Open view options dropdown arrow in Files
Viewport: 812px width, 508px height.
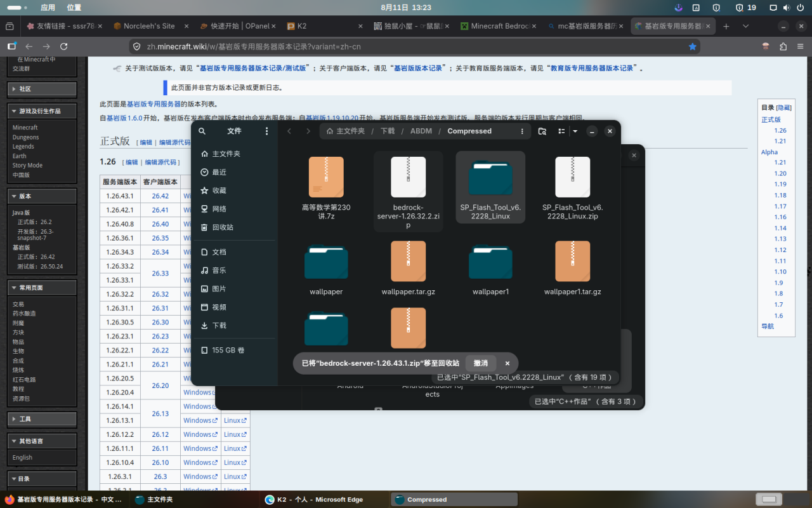[575, 131]
